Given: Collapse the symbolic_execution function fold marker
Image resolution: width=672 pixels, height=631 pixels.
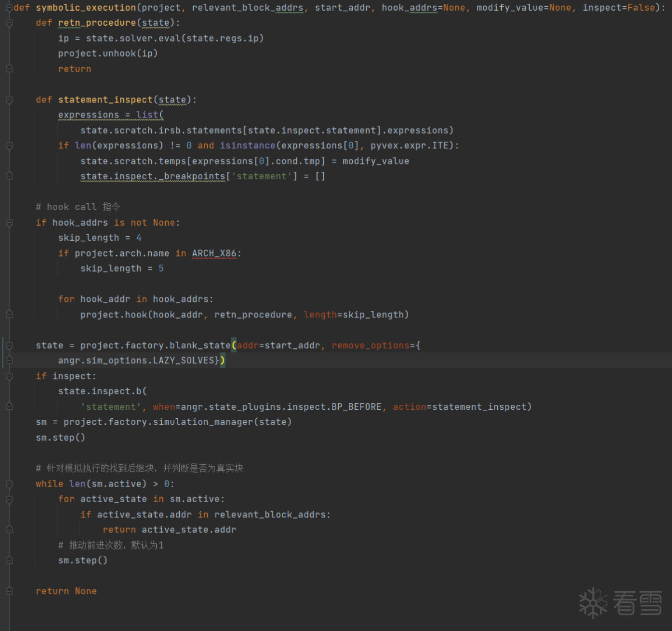Looking at the screenshot, I should tap(10, 8).
